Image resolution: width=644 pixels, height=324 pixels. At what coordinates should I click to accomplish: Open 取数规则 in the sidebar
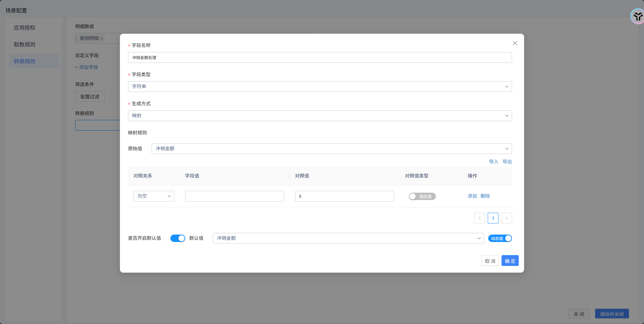pos(24,44)
